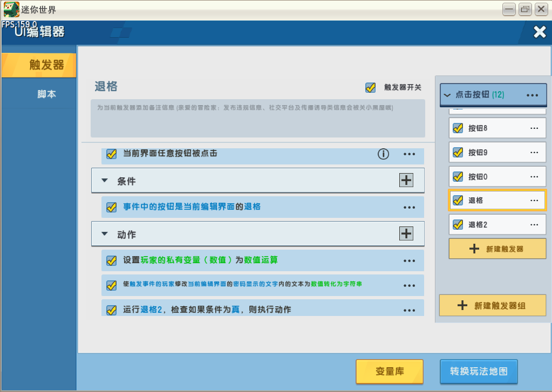552x392 pixels.
Task: Collapse the 条件 section triangle
Action: click(x=105, y=180)
